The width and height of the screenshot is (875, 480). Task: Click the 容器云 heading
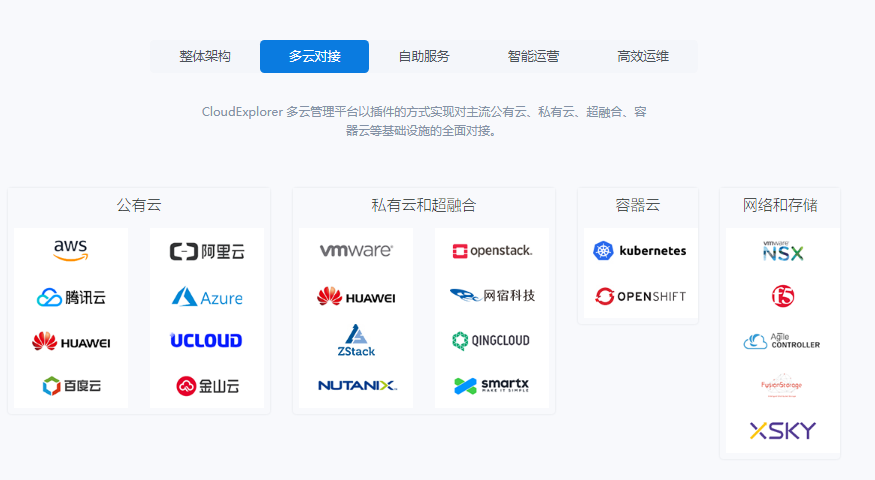638,205
